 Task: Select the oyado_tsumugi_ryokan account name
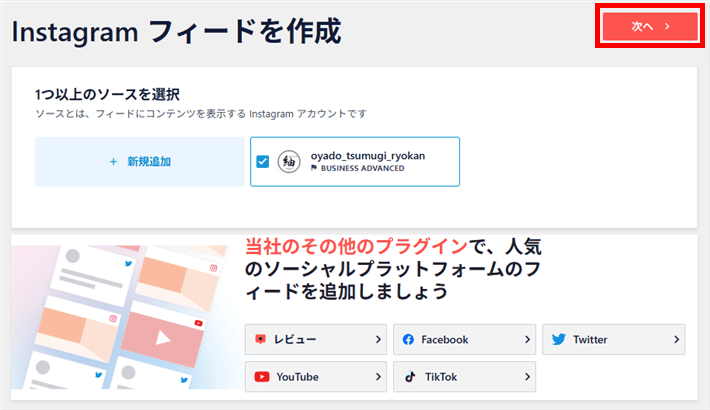(x=368, y=156)
